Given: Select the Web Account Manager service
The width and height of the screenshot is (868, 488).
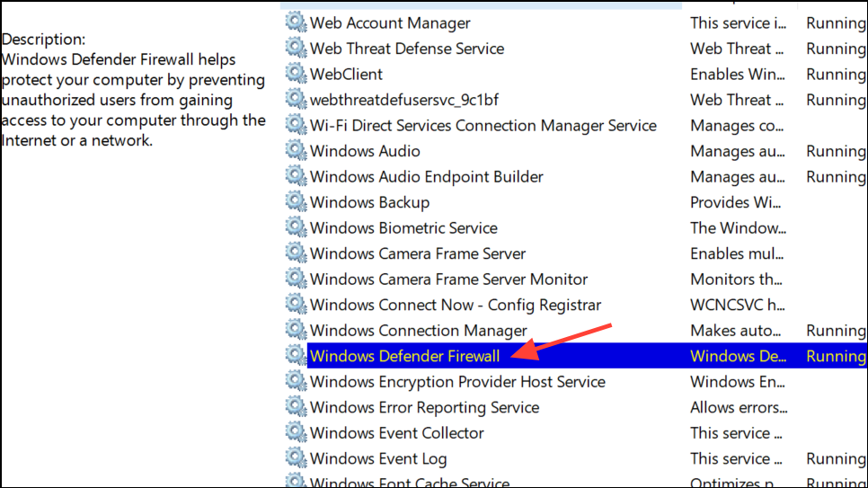Looking at the screenshot, I should (390, 23).
